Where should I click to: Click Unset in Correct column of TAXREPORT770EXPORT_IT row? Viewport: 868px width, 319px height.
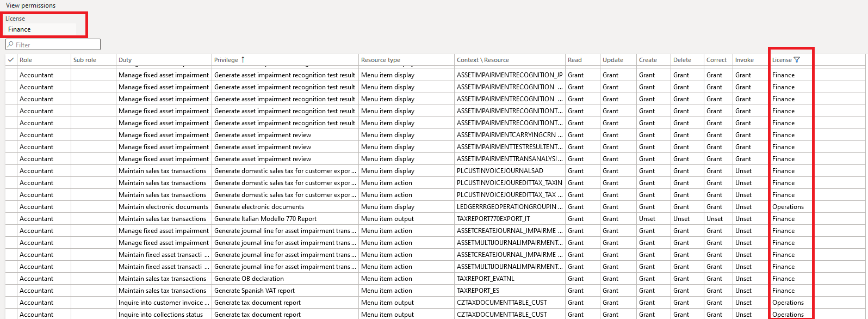click(715, 219)
